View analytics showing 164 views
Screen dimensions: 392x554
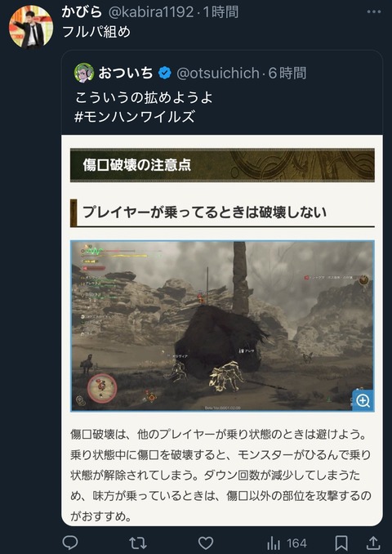[x=287, y=543]
